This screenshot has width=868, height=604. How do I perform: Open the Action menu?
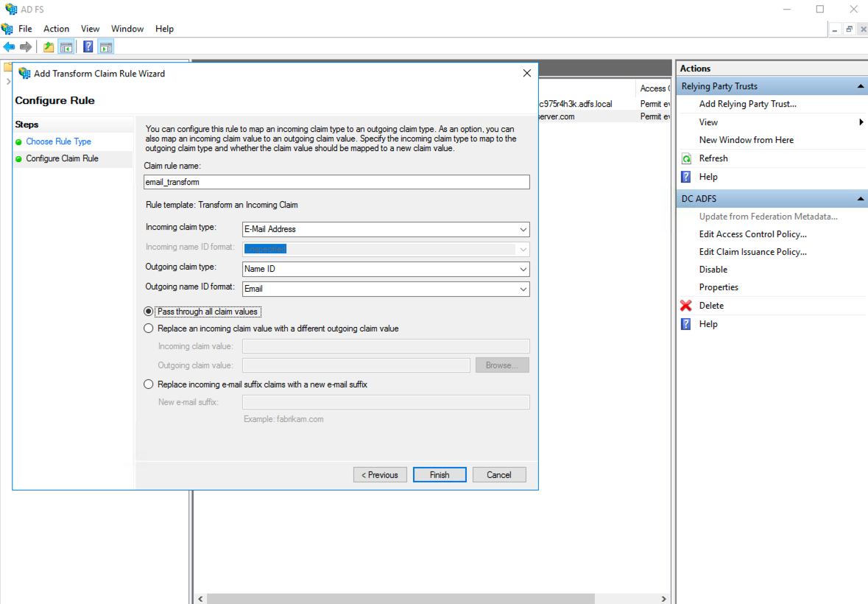[x=56, y=29]
